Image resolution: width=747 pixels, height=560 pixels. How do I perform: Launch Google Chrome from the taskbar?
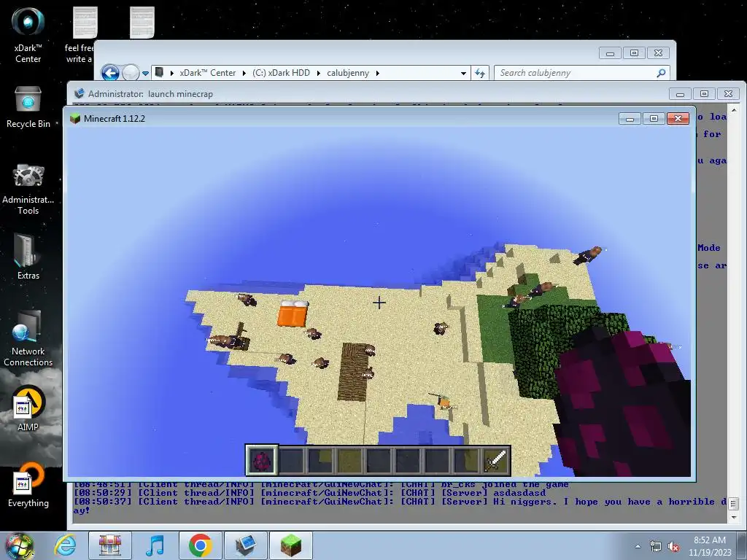(x=200, y=545)
